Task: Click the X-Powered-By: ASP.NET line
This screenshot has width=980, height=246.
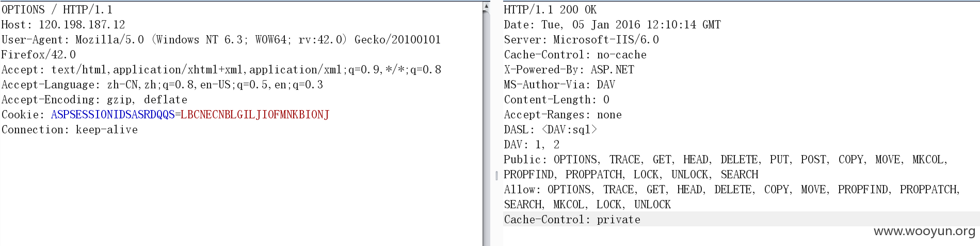Action: [569, 70]
